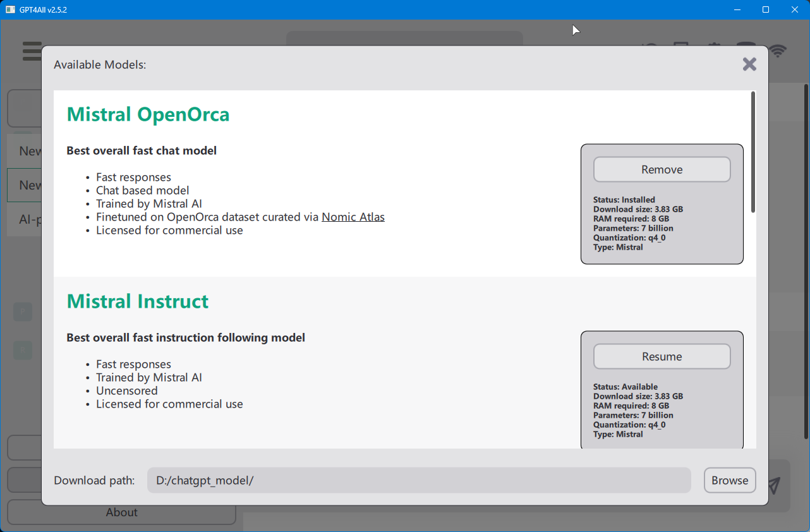Click the "Available Models:" label
Image resolution: width=810 pixels, height=532 pixels.
[x=100, y=64]
